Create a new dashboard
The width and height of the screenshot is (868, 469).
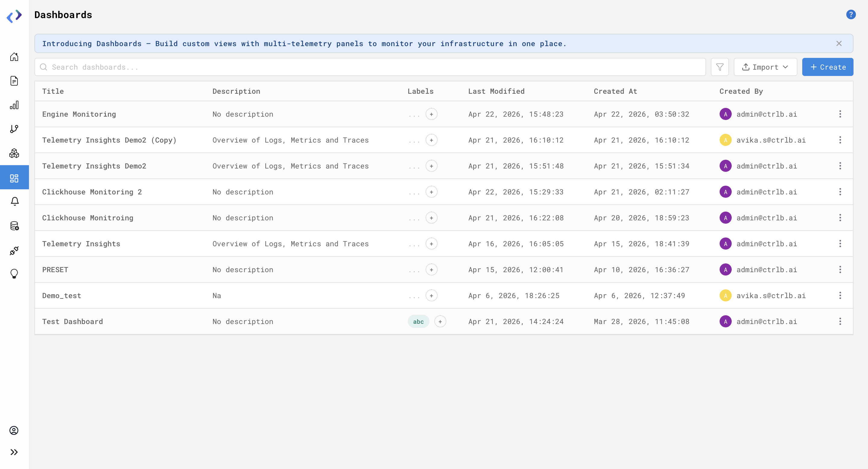[x=828, y=67]
